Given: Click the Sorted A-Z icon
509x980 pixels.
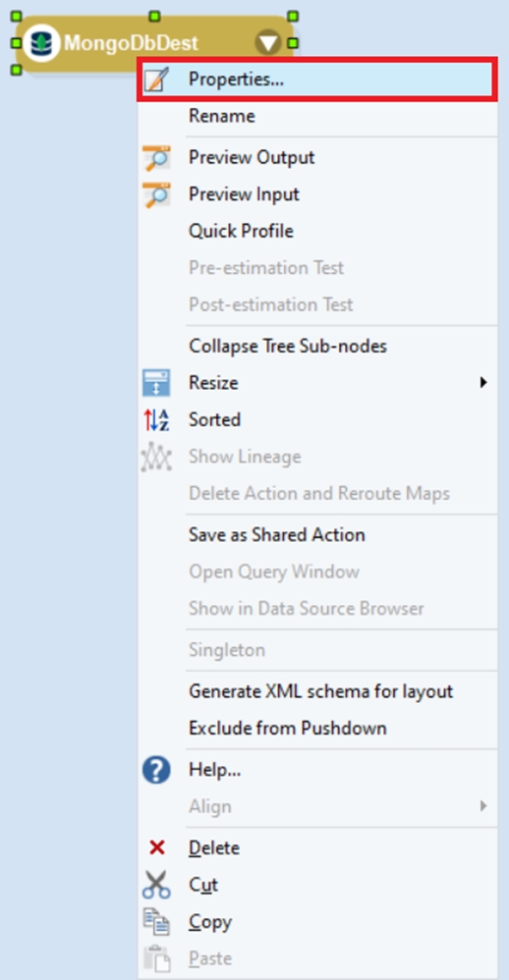Looking at the screenshot, I should [x=155, y=420].
